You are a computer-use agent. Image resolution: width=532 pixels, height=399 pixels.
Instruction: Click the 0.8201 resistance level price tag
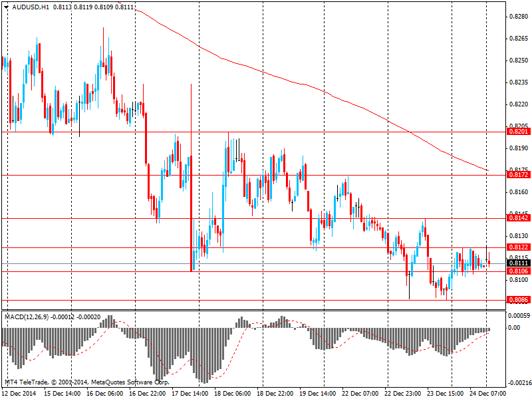point(518,132)
